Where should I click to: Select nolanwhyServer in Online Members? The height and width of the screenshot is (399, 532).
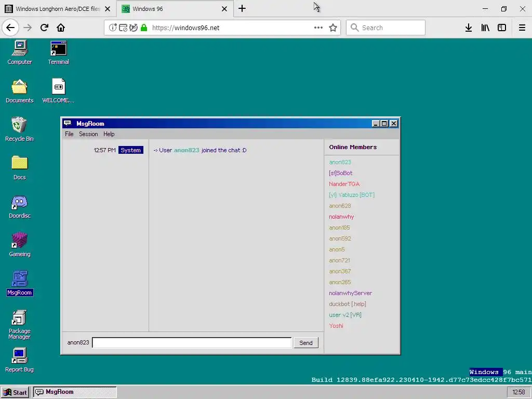point(351,293)
